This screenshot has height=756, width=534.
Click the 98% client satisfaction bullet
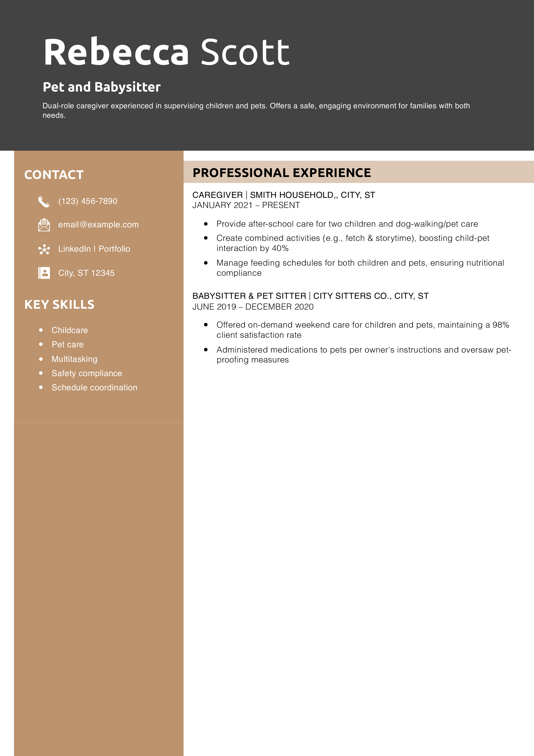click(363, 330)
